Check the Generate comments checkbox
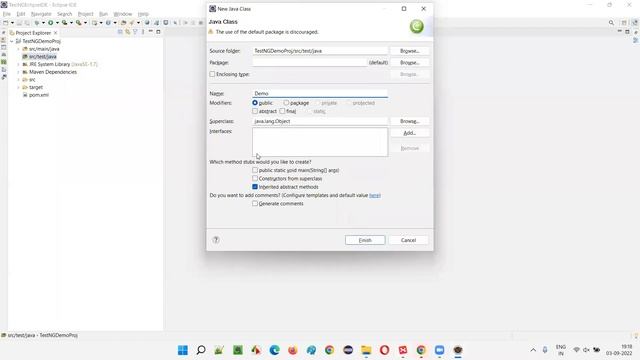Screen dimensions: 640x360 [x=255, y=203]
